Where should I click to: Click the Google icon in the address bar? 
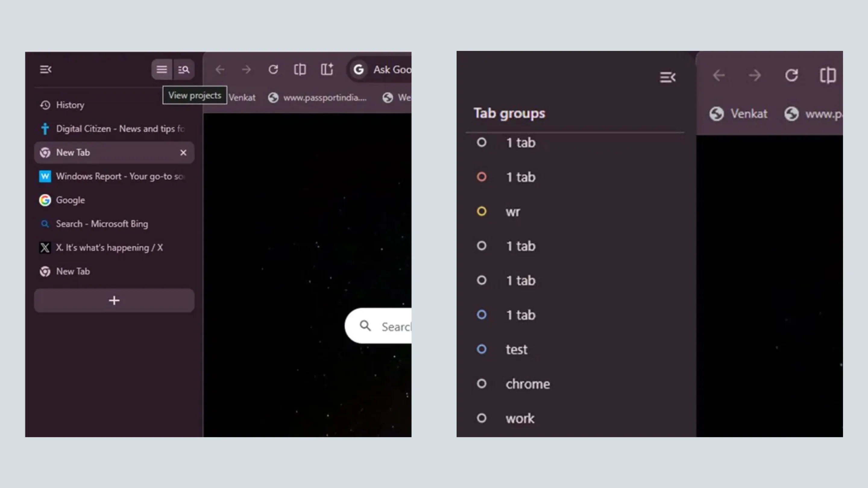[x=359, y=69]
